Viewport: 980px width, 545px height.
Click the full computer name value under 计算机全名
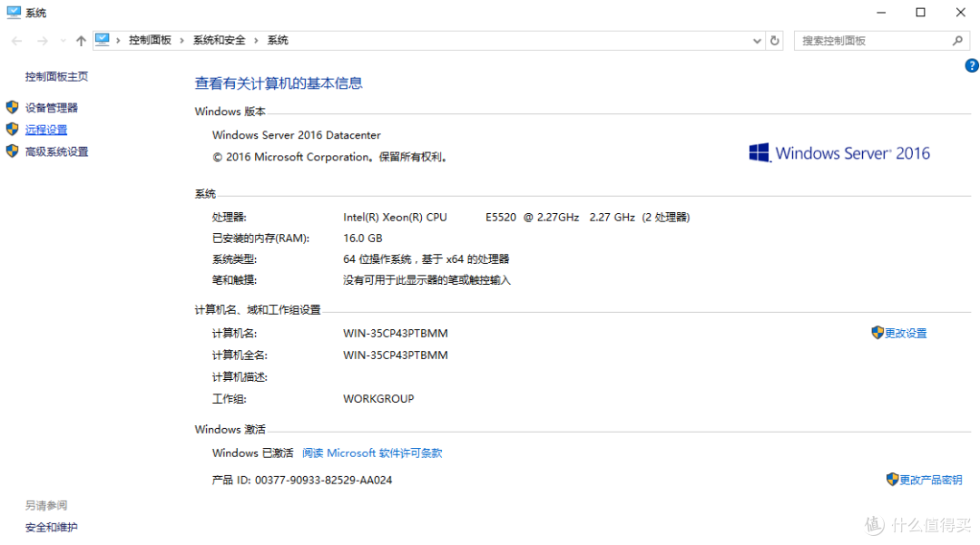point(395,355)
